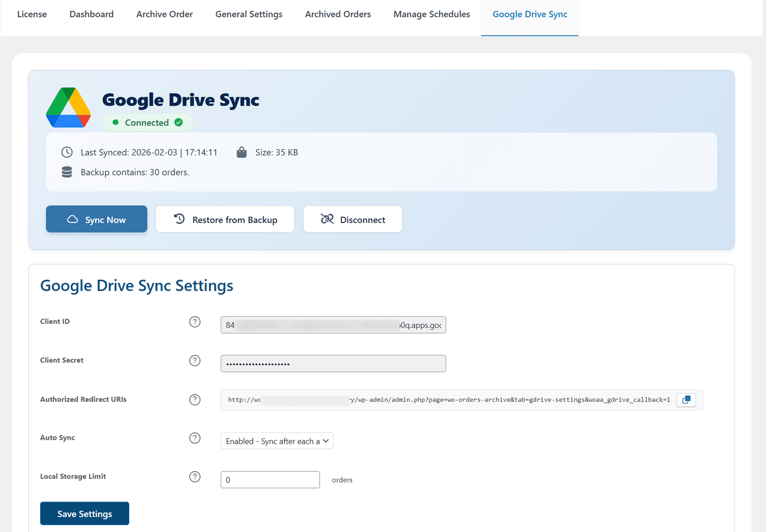Click the bag icon next to Size
The image size is (766, 532).
coord(242,152)
